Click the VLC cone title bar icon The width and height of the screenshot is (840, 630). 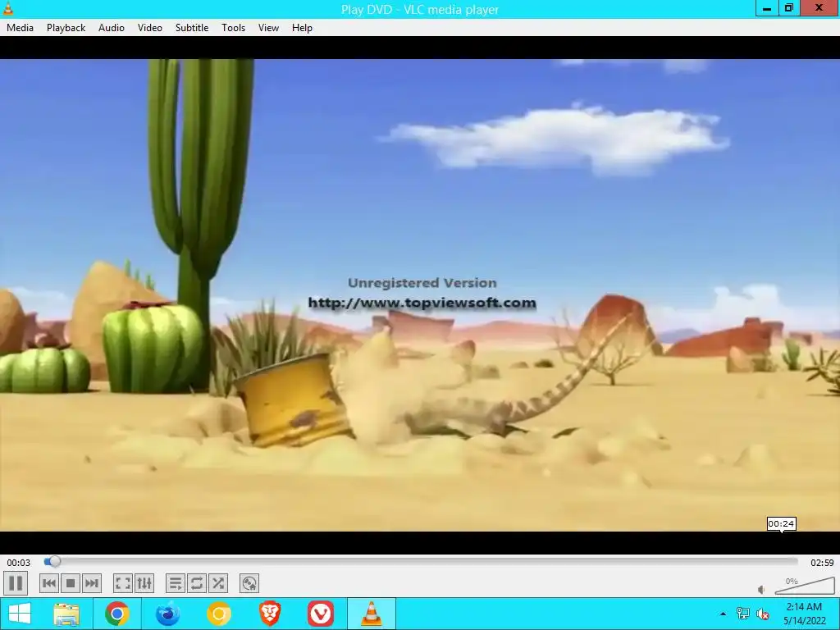click(x=8, y=9)
